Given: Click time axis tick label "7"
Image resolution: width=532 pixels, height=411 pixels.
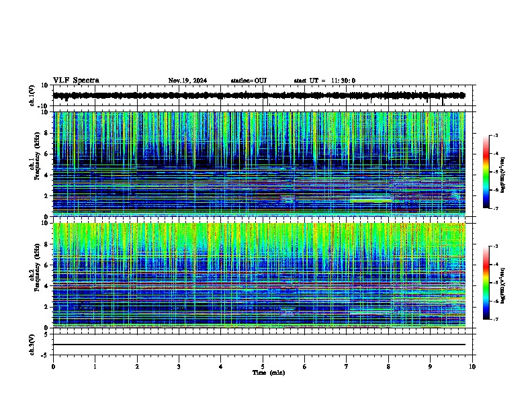Looking at the screenshot, I should (347, 367).
